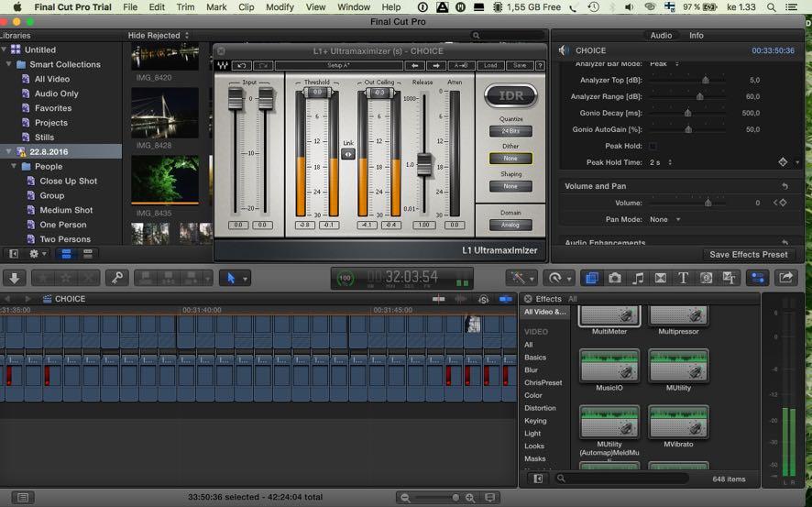Screen dimensions: 812x507
Task: Adjust the Volume slider in inspector
Action: coord(708,203)
